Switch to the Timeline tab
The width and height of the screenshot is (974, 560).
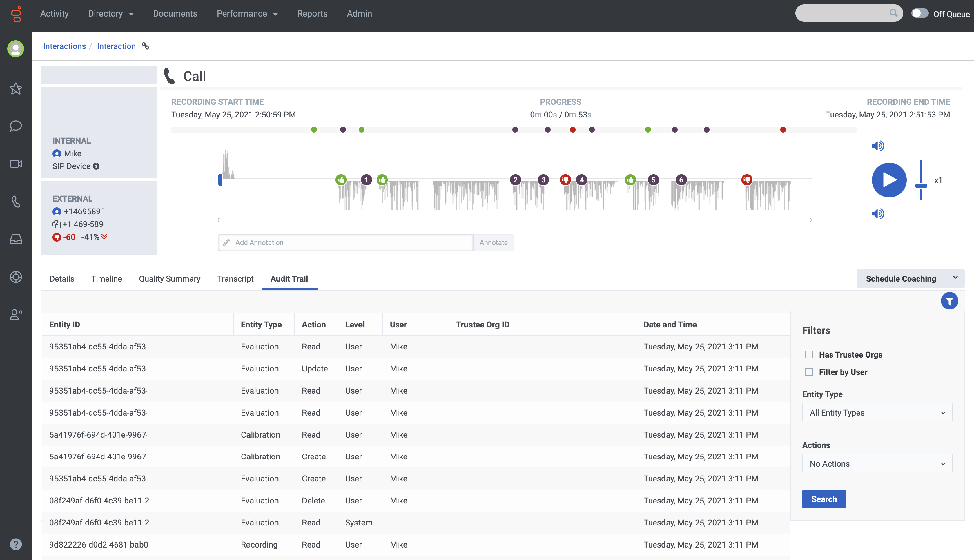[106, 278]
